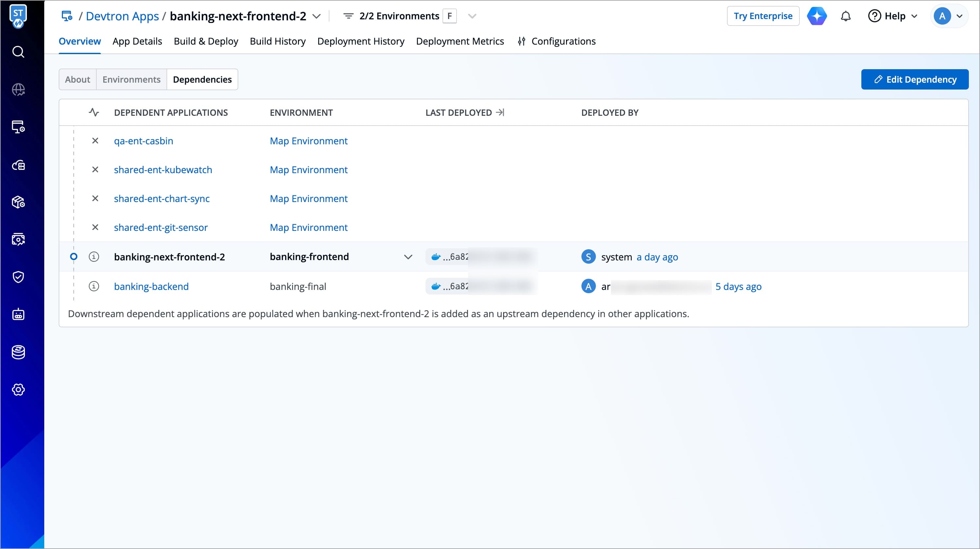Screen dimensions: 980x549
Task: Click the Try Enterprise button
Action: coord(762,16)
